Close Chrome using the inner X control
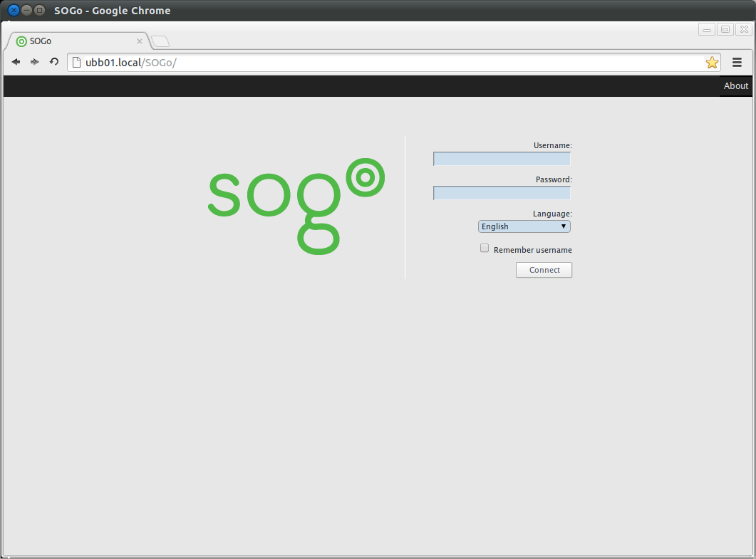The width and height of the screenshot is (756, 559). 744,29
